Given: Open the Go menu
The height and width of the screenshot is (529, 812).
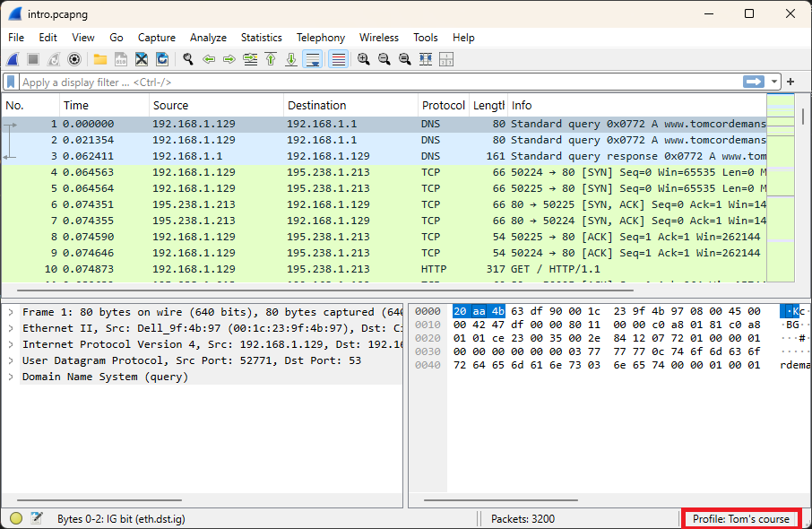Looking at the screenshot, I should click(x=116, y=38).
